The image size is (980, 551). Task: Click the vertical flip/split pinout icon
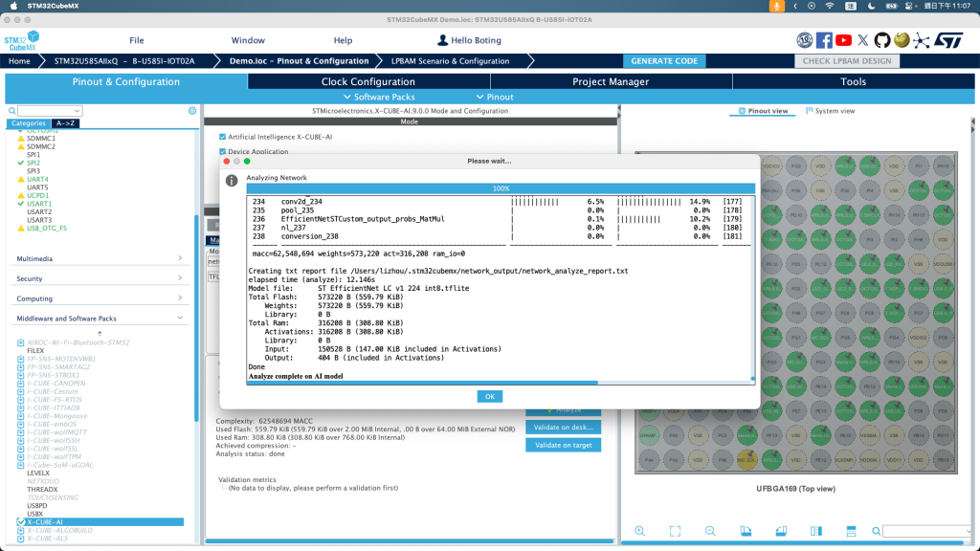pos(816,531)
